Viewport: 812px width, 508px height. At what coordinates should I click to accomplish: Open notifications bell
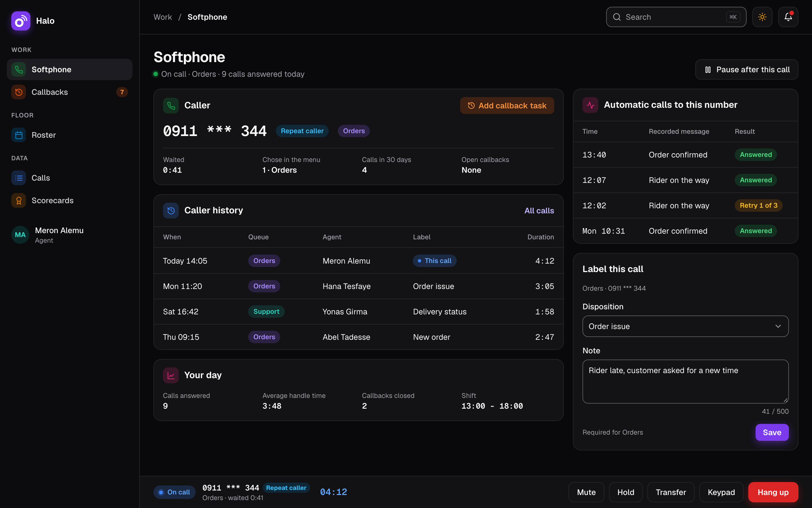[788, 17]
